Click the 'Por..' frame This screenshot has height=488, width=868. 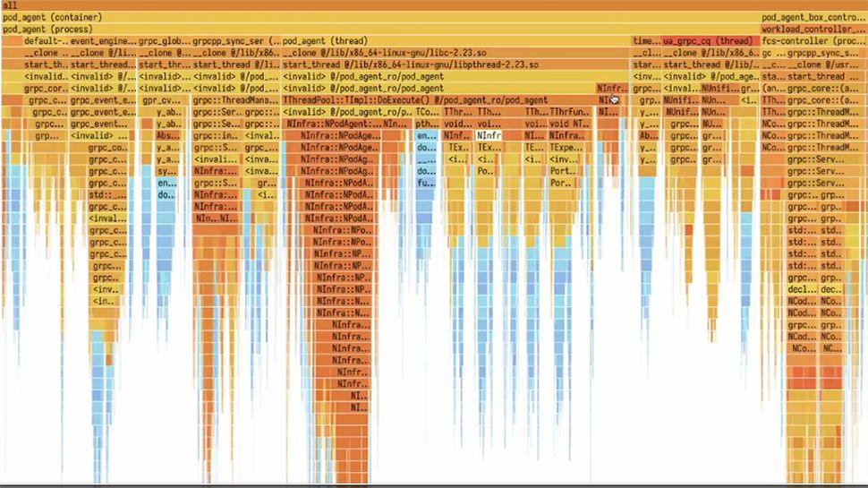point(561,183)
